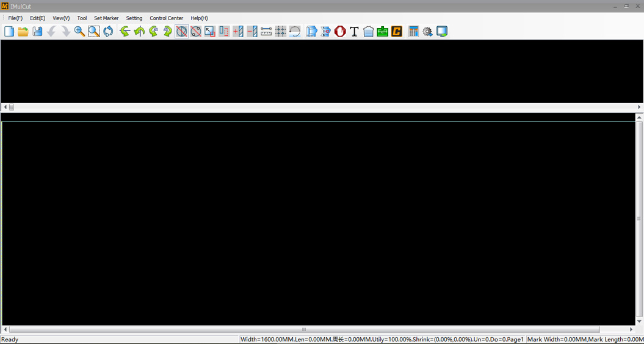Open the Set Marker menu
Screen dimensions: 644x344
(106, 18)
